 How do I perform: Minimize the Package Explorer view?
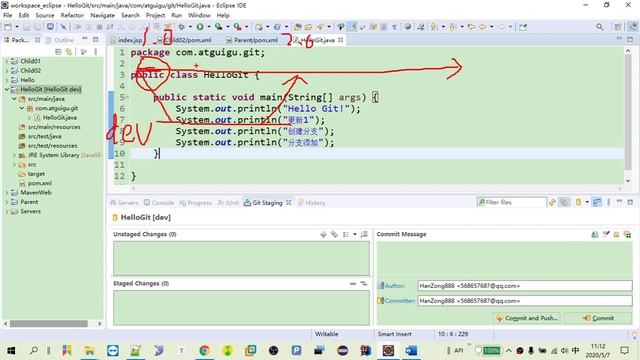(x=84, y=39)
